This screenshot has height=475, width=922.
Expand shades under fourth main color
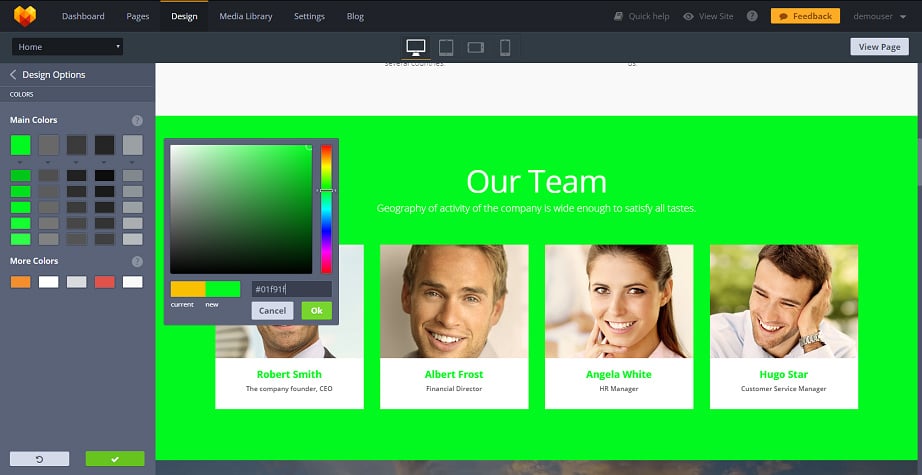click(x=105, y=162)
